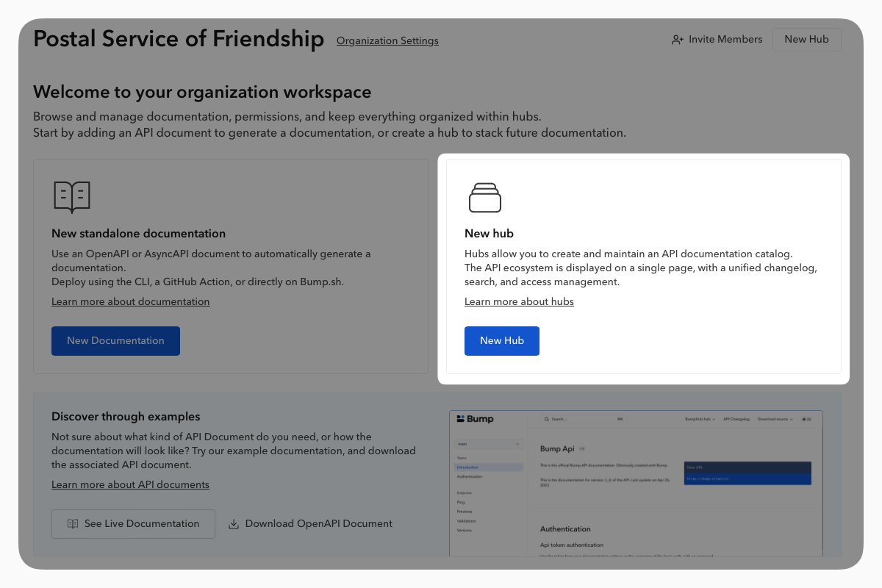
Task: Click the top-right New Hub button
Action: point(806,40)
